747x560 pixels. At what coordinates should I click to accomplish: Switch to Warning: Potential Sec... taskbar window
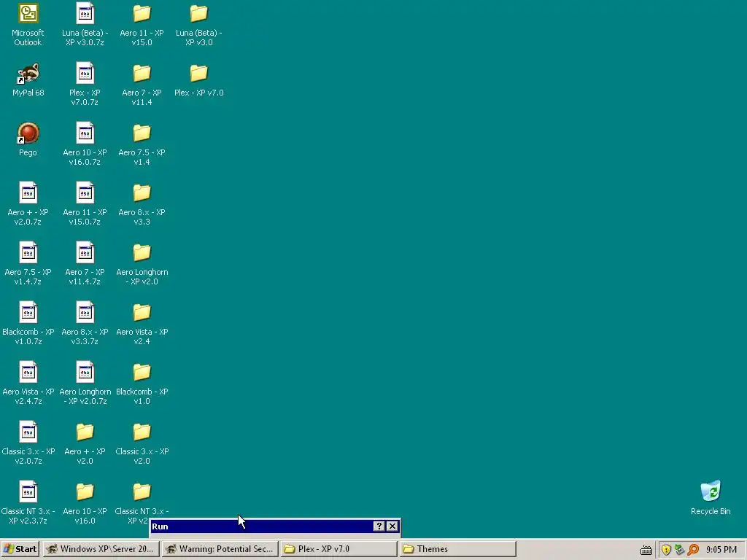pyautogui.click(x=220, y=549)
